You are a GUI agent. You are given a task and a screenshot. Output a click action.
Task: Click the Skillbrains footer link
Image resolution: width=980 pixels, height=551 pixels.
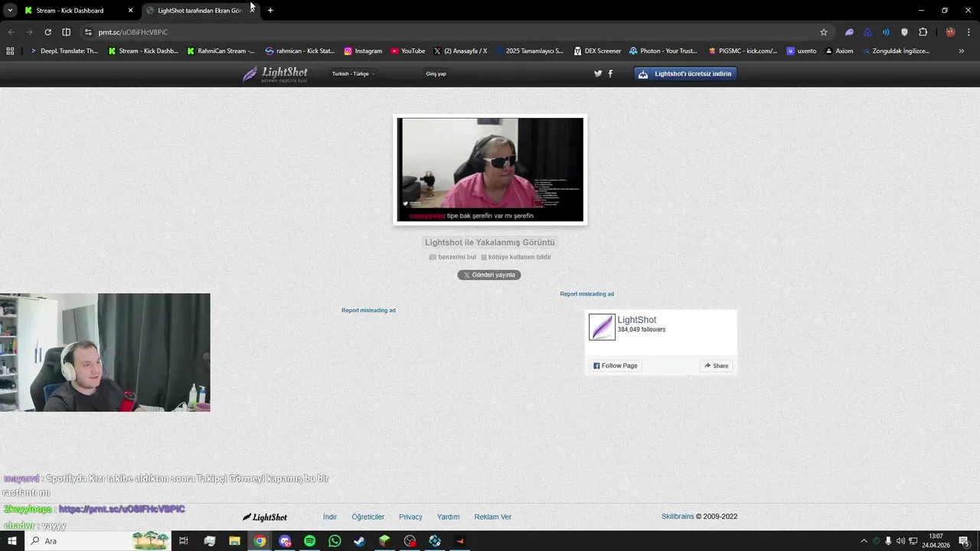[x=678, y=517]
